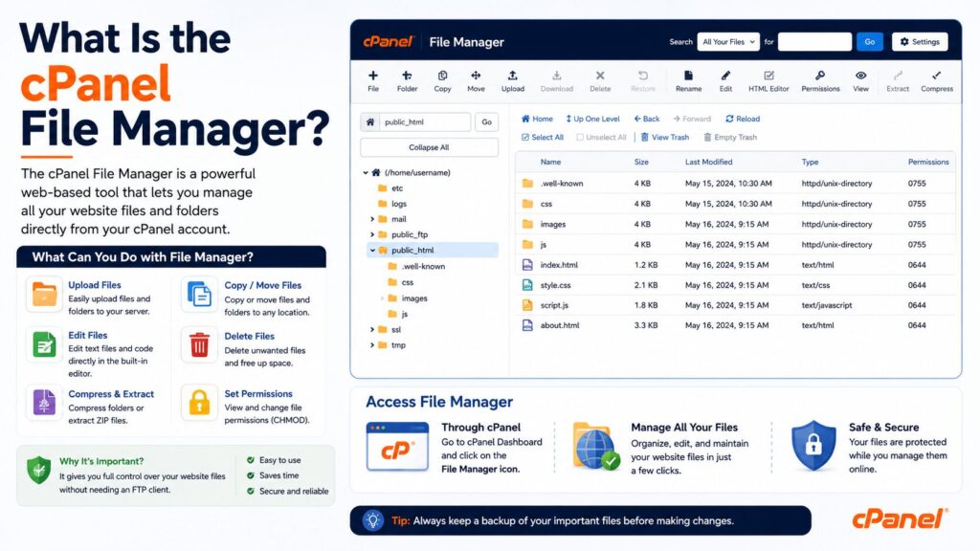Click Back navigation item
The height and width of the screenshot is (551, 980).
647,119
